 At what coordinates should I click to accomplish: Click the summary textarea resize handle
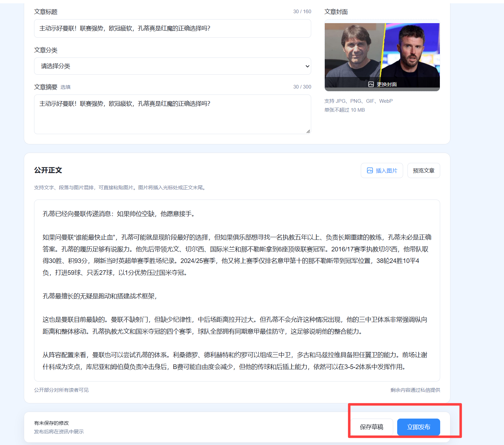click(308, 131)
